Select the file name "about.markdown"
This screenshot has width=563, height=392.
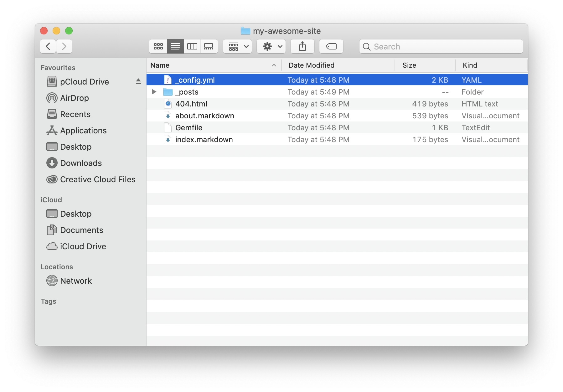pyautogui.click(x=205, y=116)
